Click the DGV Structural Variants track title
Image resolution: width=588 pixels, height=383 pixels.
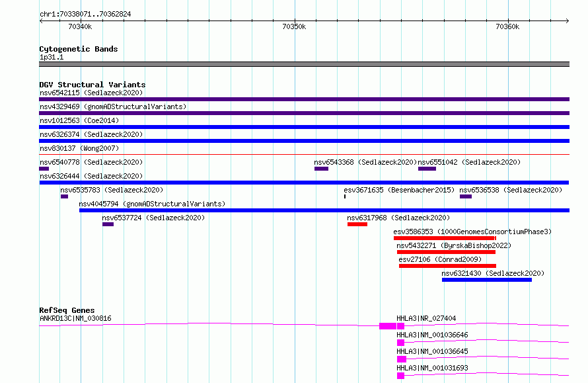(92, 85)
